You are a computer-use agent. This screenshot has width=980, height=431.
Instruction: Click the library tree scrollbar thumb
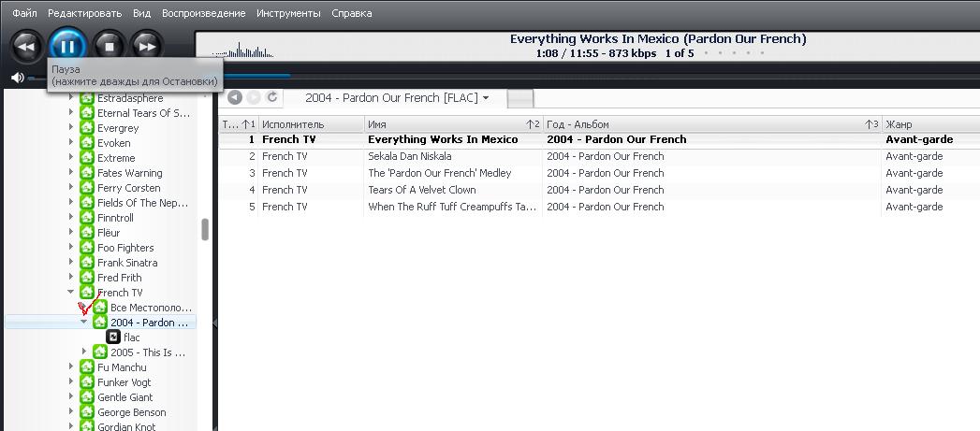(x=204, y=229)
